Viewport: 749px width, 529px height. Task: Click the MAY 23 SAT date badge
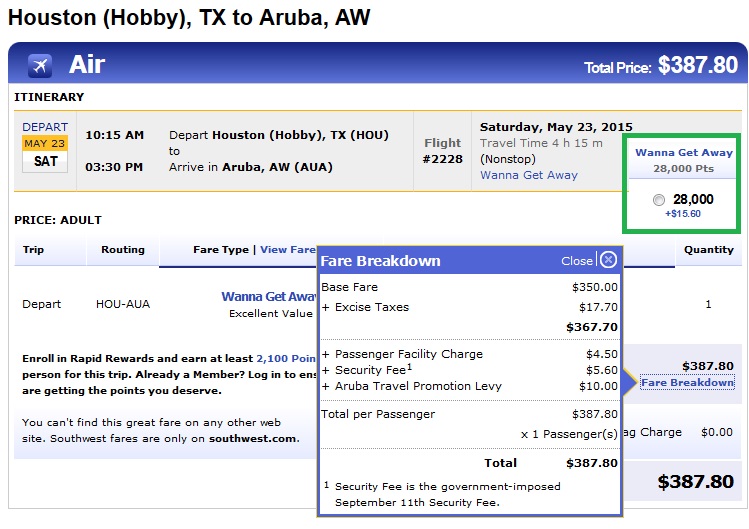click(x=45, y=151)
